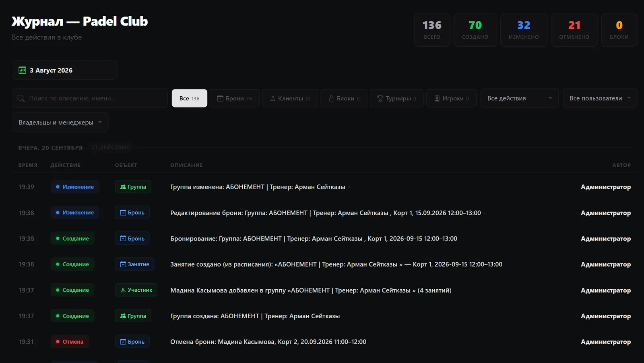Click the 0 Блоки stat card

[619, 30]
